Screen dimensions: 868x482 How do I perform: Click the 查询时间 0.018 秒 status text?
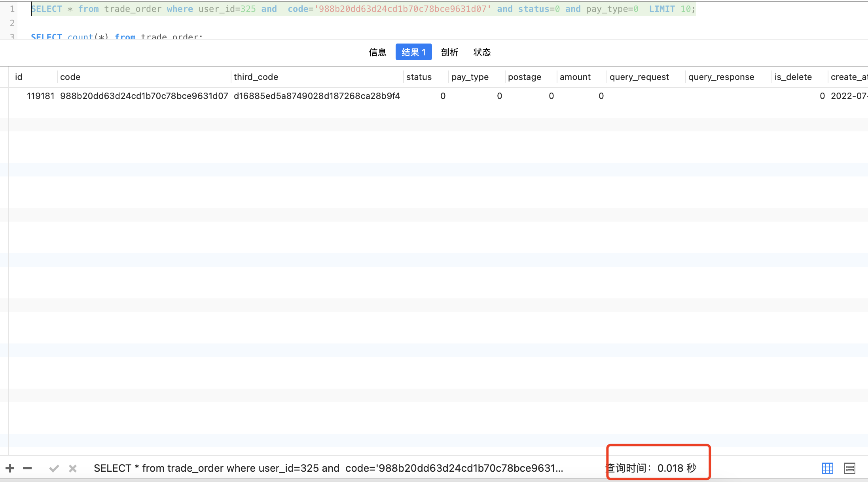pyautogui.click(x=651, y=468)
